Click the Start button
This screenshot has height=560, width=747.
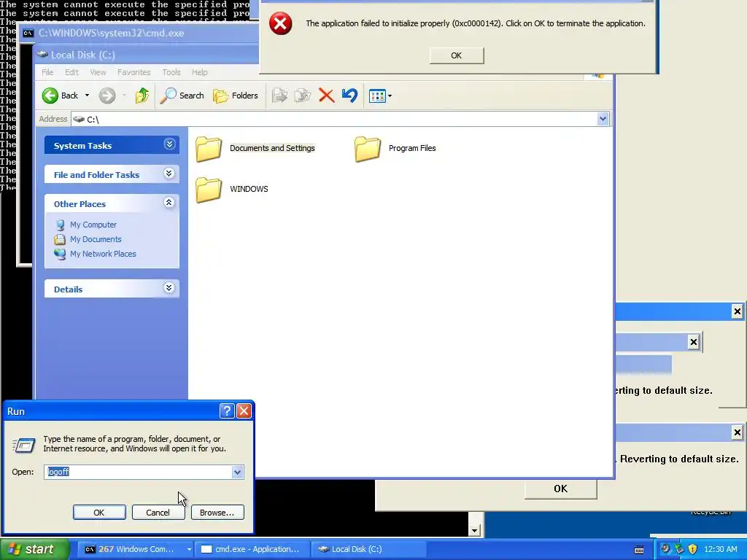(35, 550)
